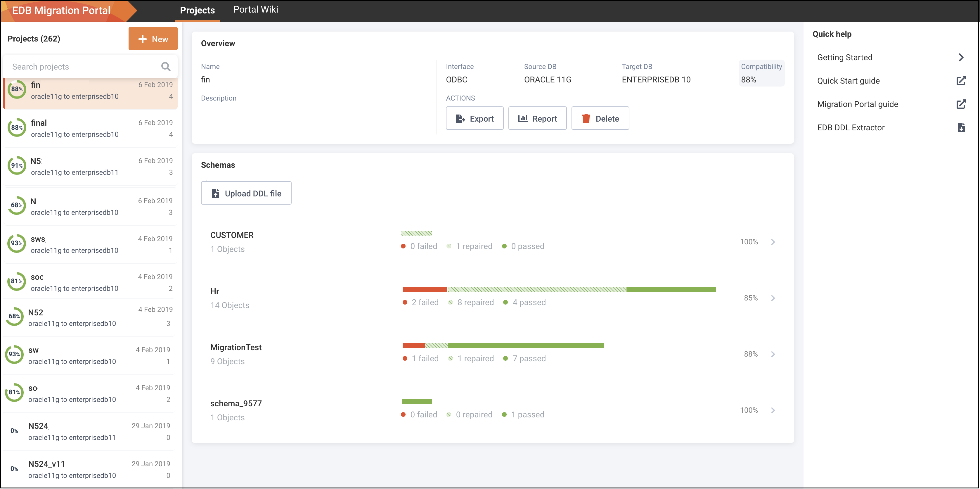Expand the CUSTOMER schema chevron
Viewport: 980px width, 489px height.
pyautogui.click(x=773, y=242)
